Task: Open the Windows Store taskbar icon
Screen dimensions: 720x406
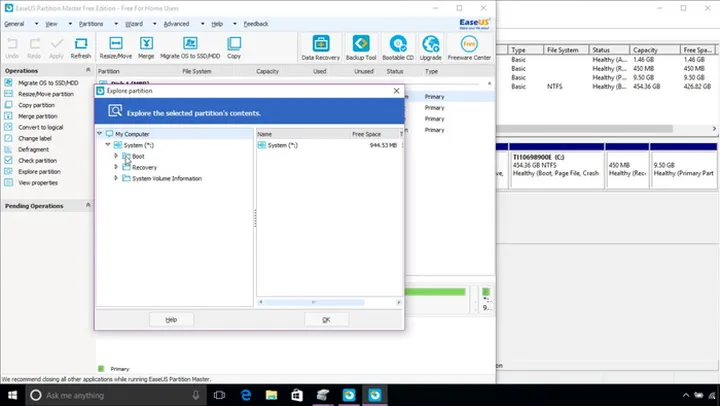Action: [297, 395]
